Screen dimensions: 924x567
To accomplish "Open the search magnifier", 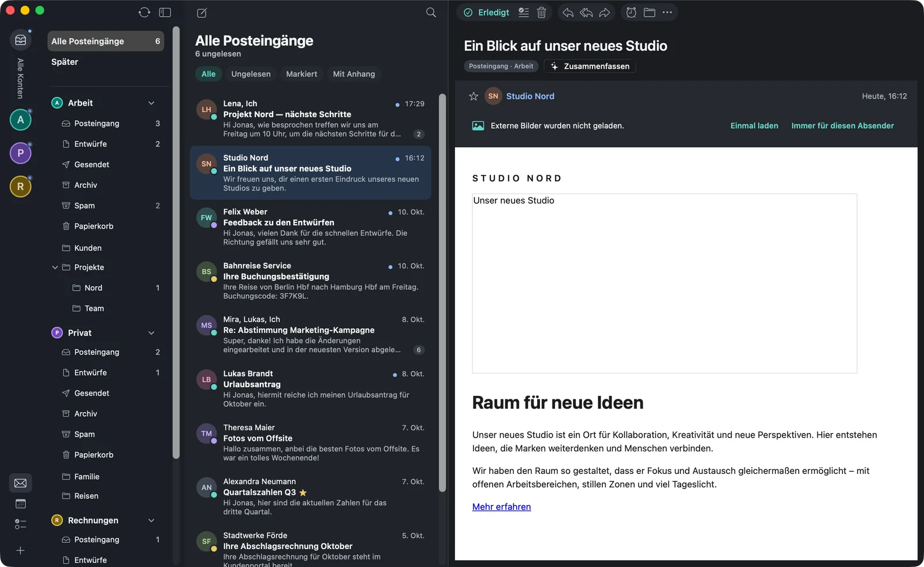I will point(431,13).
